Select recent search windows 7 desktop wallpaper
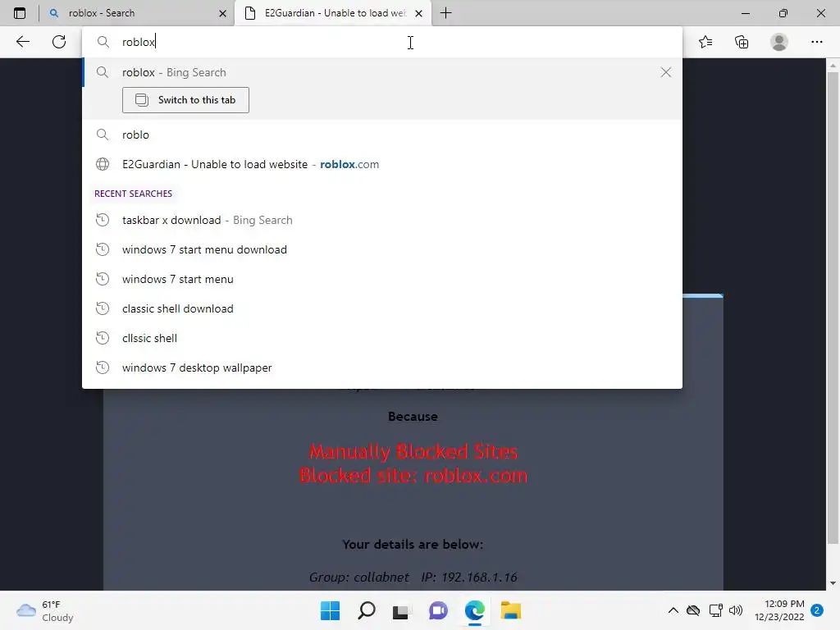The height and width of the screenshot is (630, 840). point(382,367)
